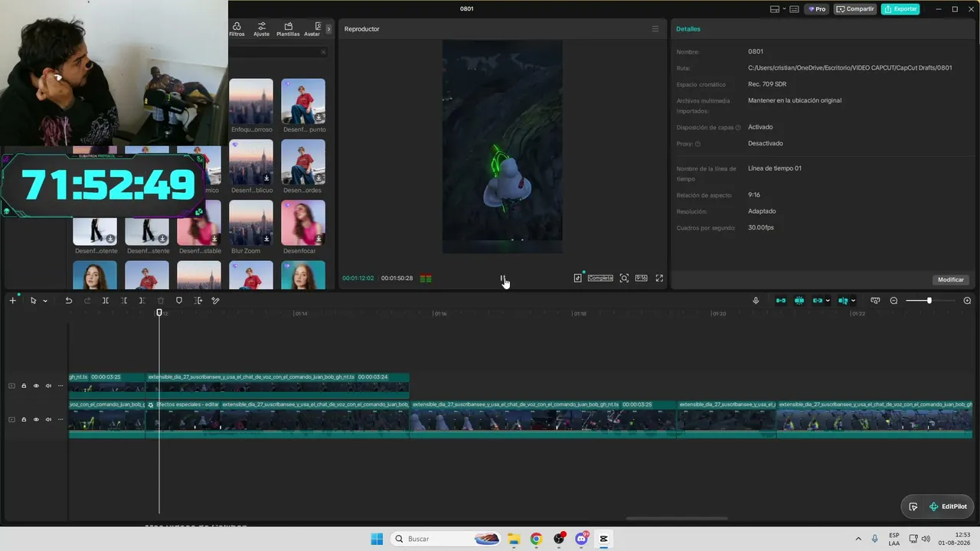The width and height of the screenshot is (980, 551).
Task: Click the delete trash icon in timeline toolbar
Action: pyautogui.click(x=161, y=301)
